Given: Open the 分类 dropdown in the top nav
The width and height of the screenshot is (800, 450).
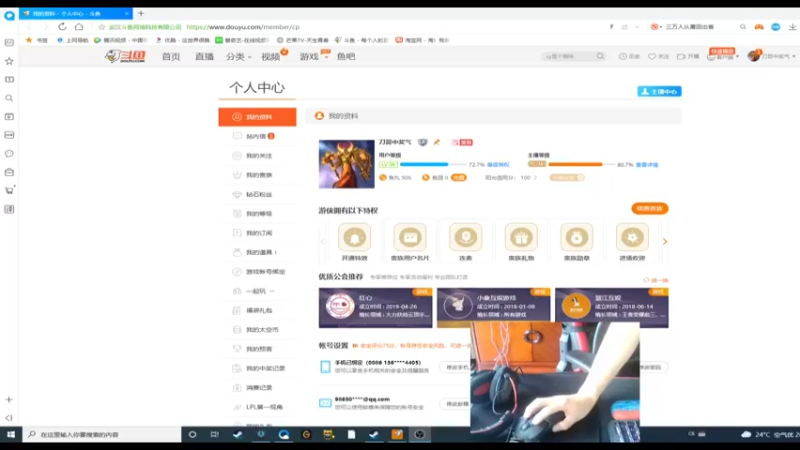Looking at the screenshot, I should (238, 57).
